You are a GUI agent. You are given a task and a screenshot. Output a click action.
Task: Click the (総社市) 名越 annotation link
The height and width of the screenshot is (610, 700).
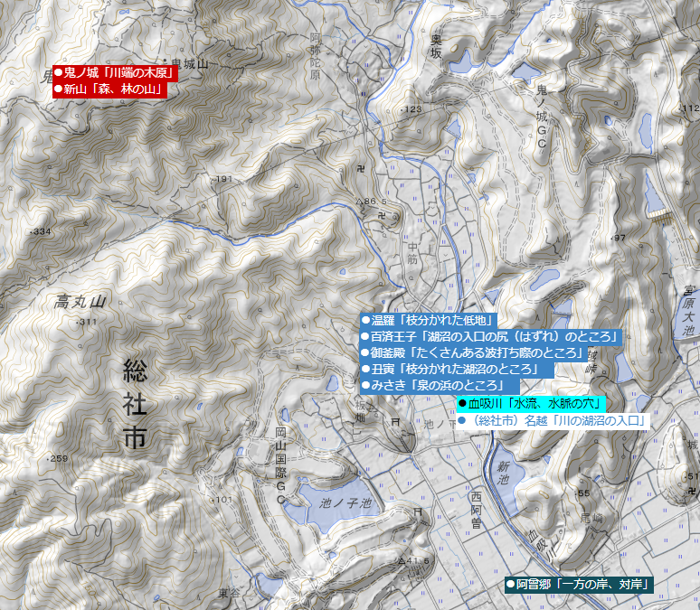click(553, 420)
